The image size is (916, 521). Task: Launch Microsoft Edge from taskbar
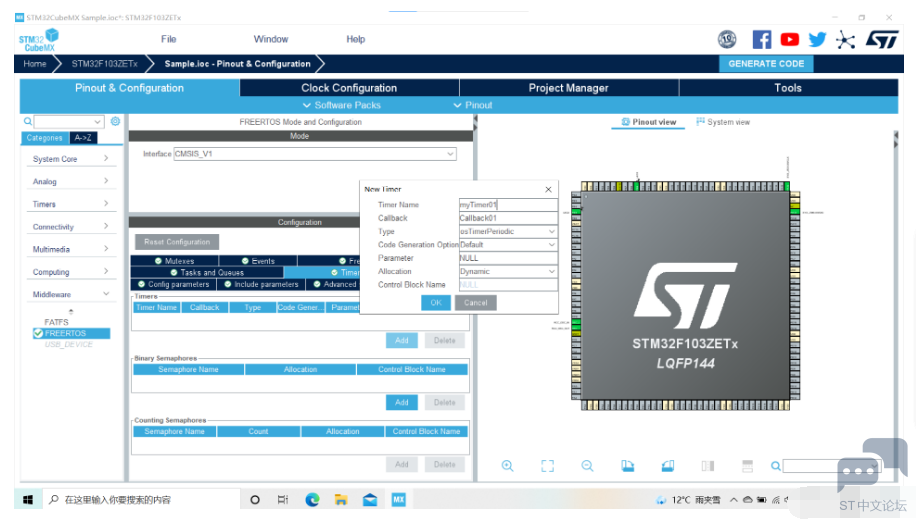tap(312, 499)
